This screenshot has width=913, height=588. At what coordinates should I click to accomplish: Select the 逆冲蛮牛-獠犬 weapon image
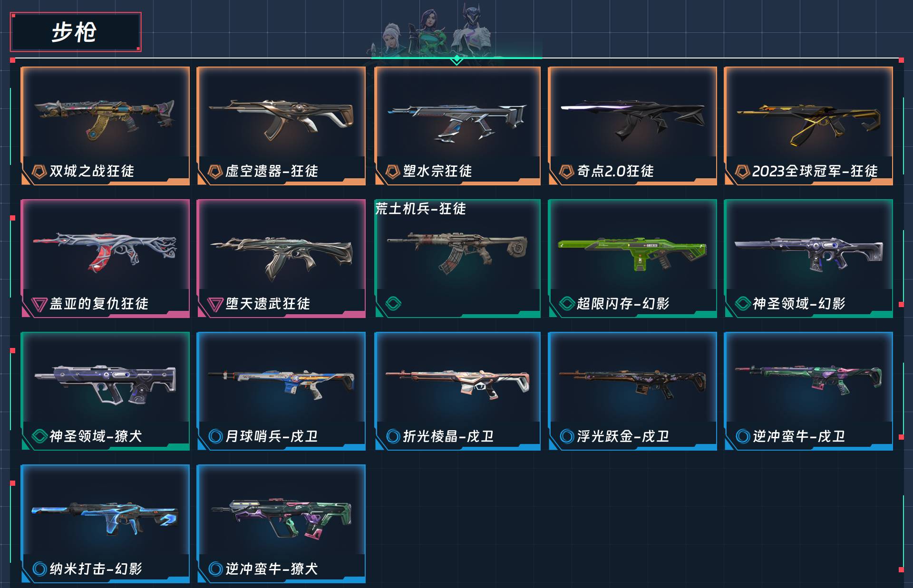click(281, 518)
